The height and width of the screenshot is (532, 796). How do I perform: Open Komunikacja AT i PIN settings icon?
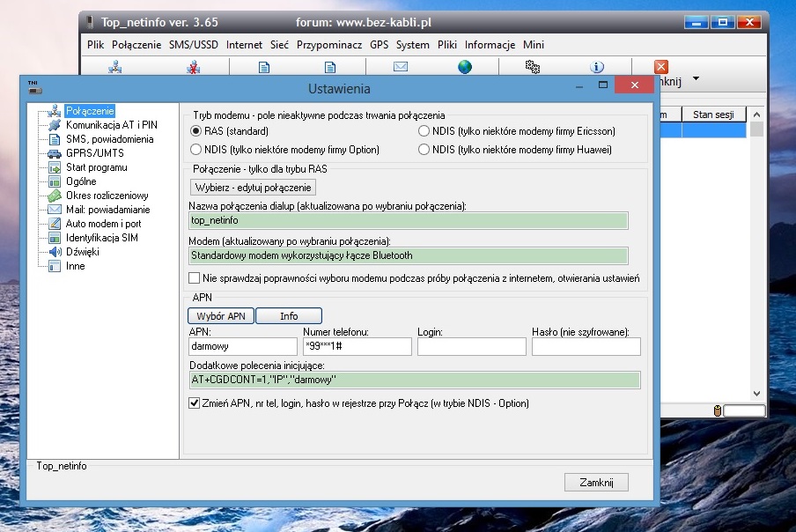55,125
